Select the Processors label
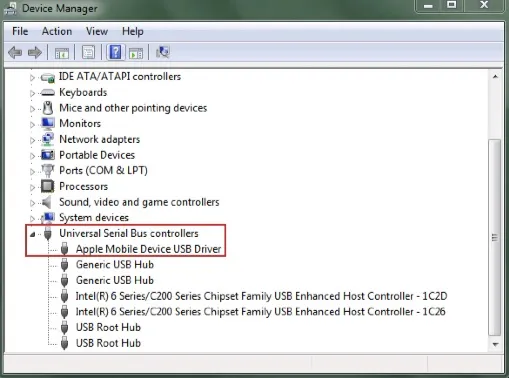Screen dimensions: 509x378 pos(83,186)
